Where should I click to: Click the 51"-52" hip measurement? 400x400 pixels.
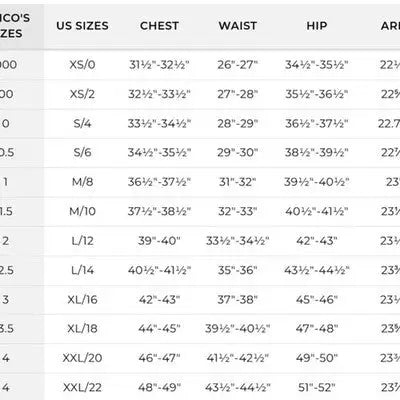pyautogui.click(x=317, y=387)
